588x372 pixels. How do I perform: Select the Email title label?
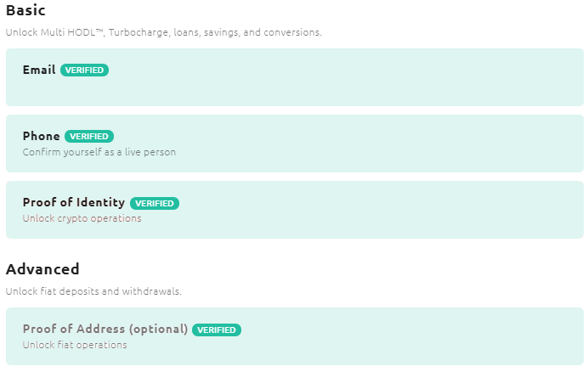[x=39, y=70]
